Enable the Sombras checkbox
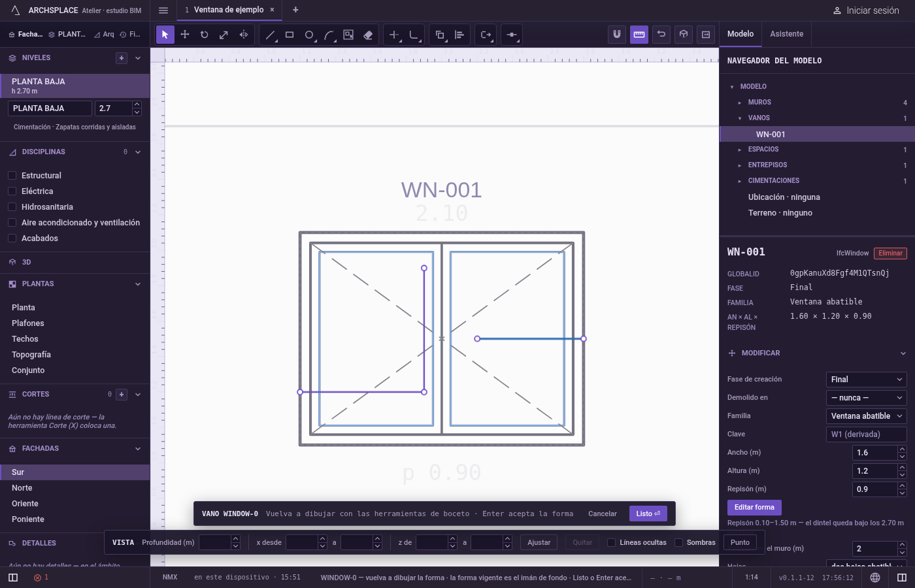 678,542
